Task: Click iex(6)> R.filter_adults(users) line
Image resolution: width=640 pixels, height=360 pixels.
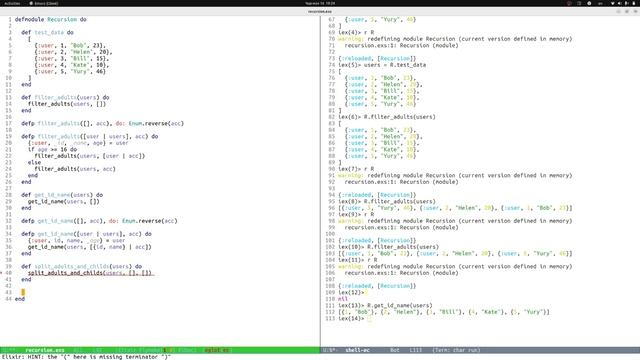Action: (x=387, y=117)
